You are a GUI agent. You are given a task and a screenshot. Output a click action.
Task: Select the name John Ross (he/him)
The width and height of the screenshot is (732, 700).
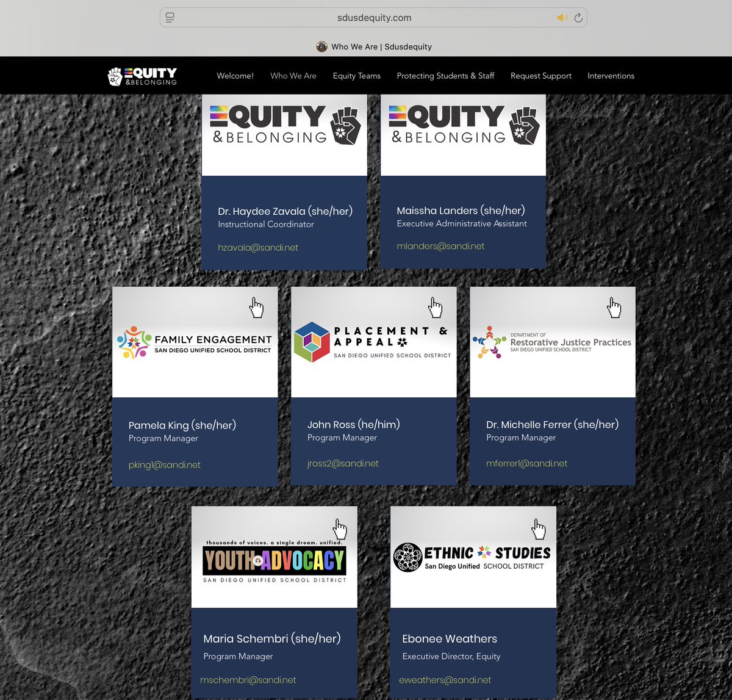click(354, 425)
